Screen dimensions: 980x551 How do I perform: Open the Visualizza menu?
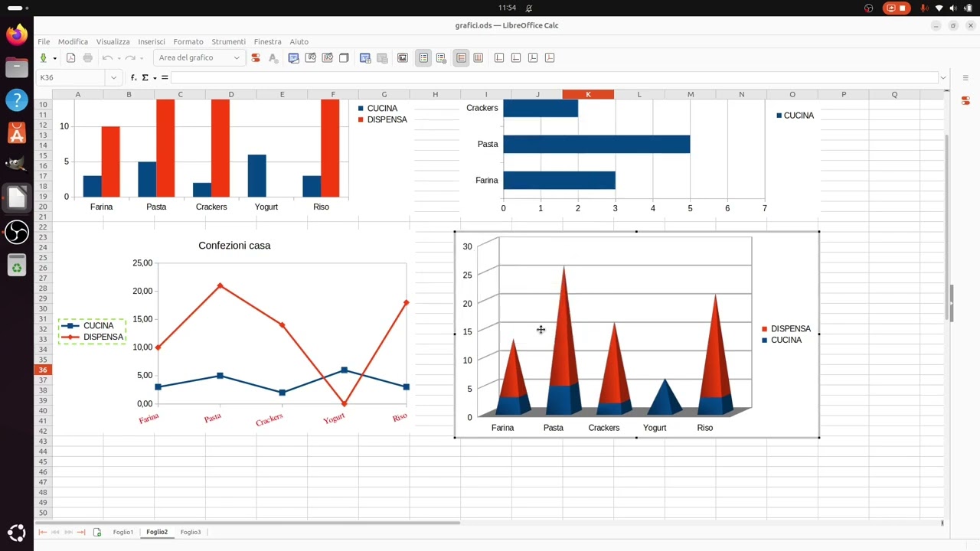tap(113, 41)
